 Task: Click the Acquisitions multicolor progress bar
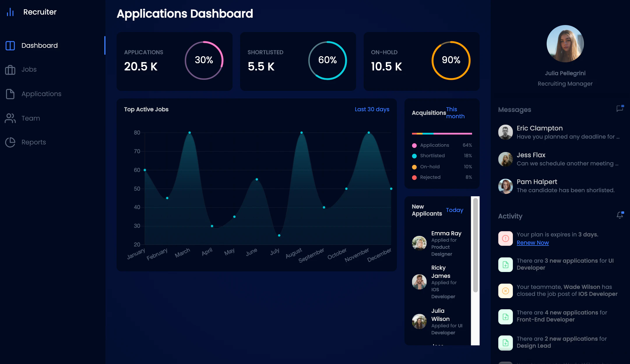point(442,134)
